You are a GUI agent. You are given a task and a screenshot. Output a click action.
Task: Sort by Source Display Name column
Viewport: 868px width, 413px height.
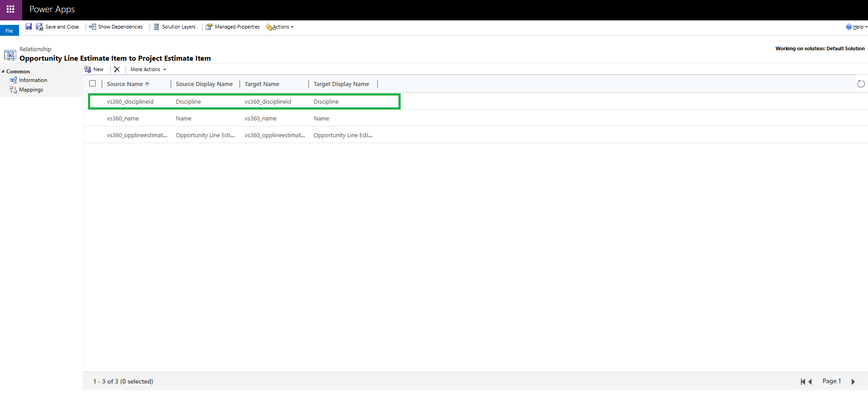click(x=204, y=84)
